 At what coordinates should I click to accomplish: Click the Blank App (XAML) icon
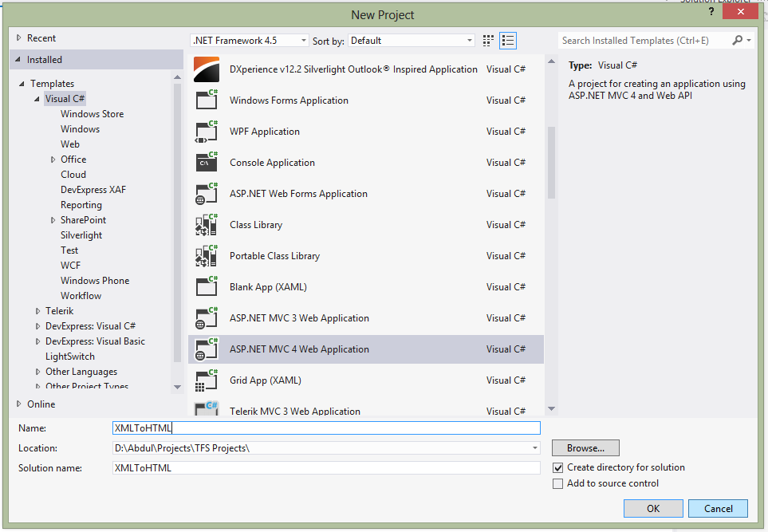207,286
